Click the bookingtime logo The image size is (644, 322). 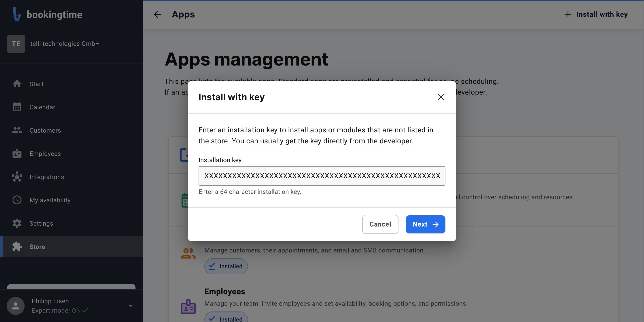tap(47, 14)
